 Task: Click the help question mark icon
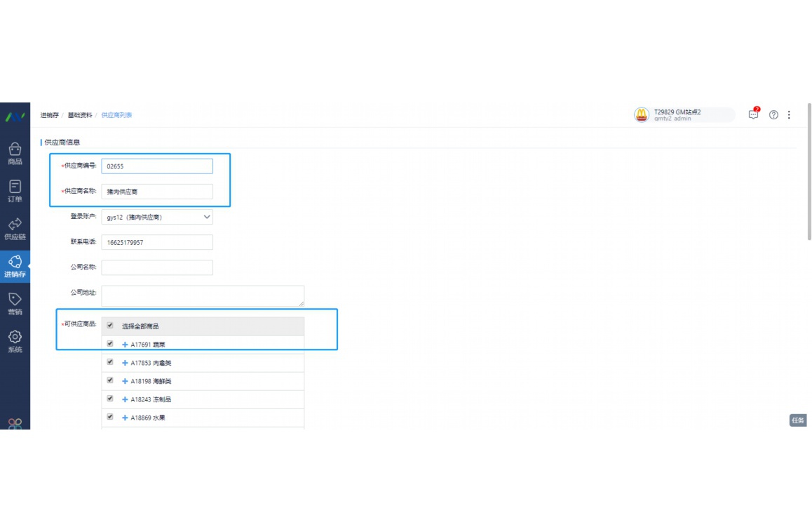tap(773, 115)
